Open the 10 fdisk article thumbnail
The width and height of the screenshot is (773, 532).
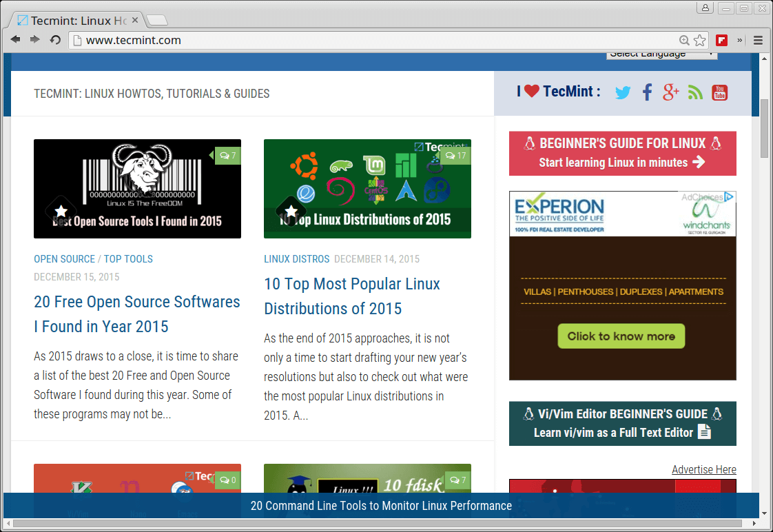367,478
